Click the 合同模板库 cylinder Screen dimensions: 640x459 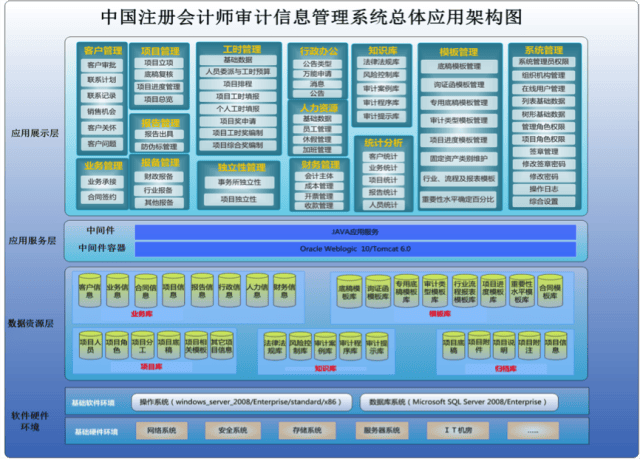[x=550, y=291]
